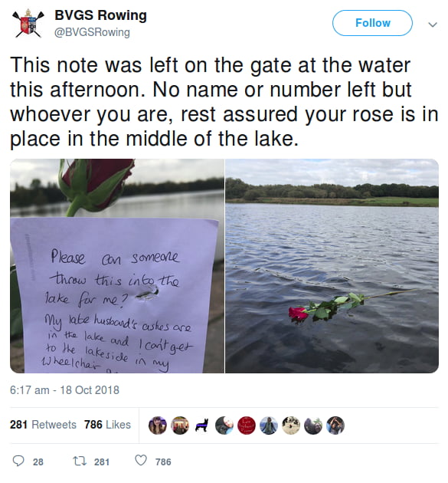View the 281 Retweets list
The image size is (448, 483).
pos(43,425)
